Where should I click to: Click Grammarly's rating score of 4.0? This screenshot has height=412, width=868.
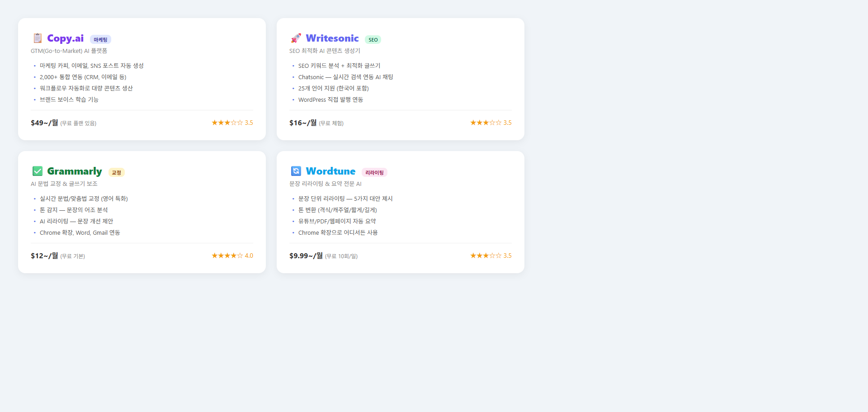coord(249,255)
